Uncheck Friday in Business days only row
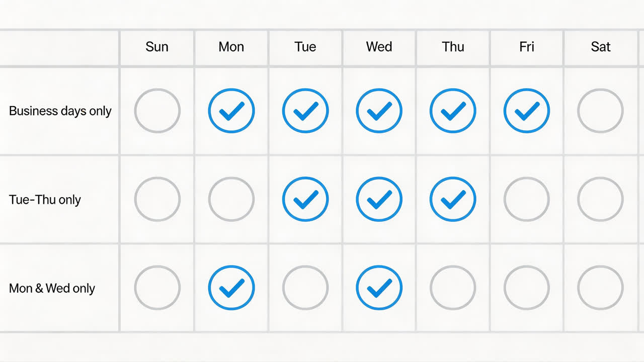The image size is (644, 362). (527, 111)
